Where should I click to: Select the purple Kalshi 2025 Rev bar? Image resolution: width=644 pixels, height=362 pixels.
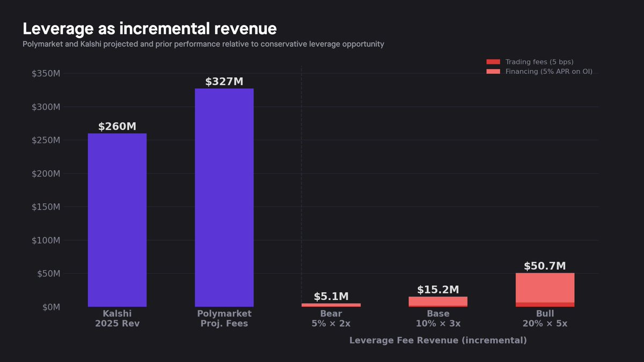117,220
